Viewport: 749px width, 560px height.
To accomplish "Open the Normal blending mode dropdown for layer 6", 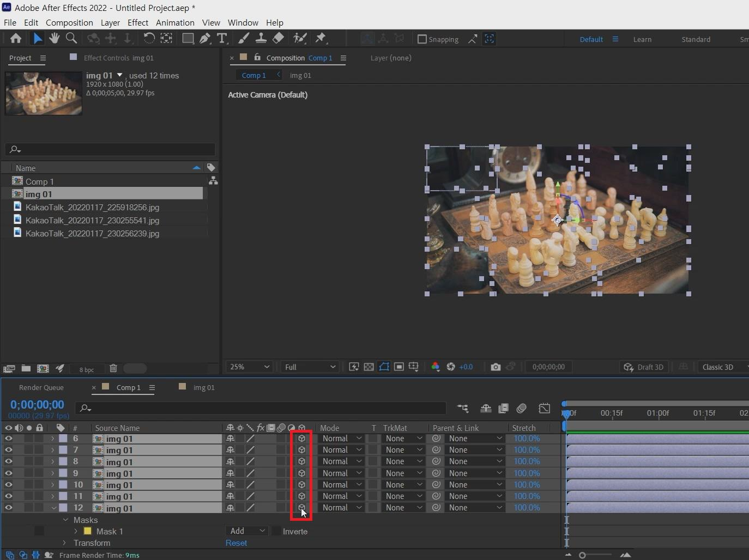I will 341,439.
